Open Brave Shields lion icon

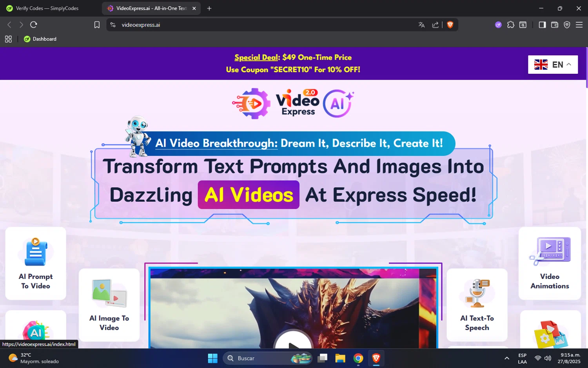(450, 25)
